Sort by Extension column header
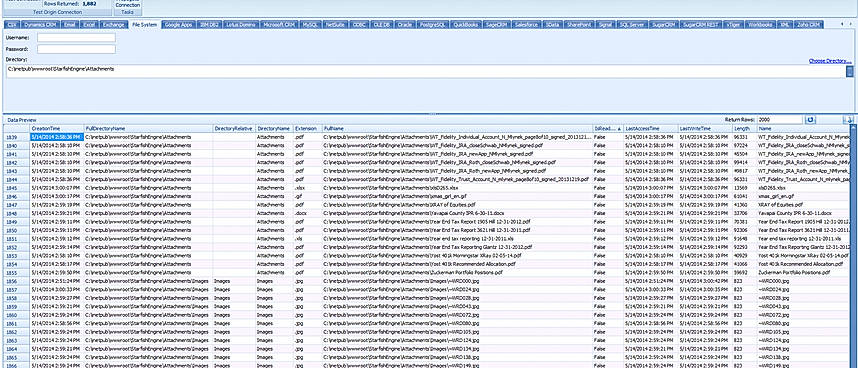Screen dimensions: 858x368 308,128
